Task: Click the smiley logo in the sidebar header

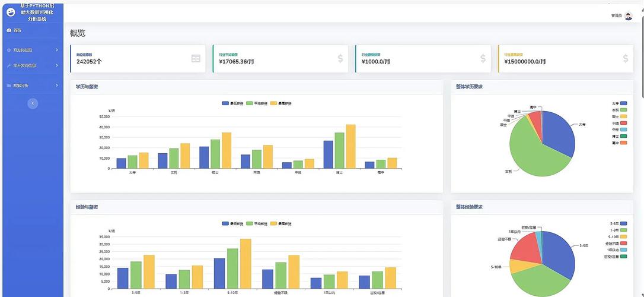Action: click(11, 12)
